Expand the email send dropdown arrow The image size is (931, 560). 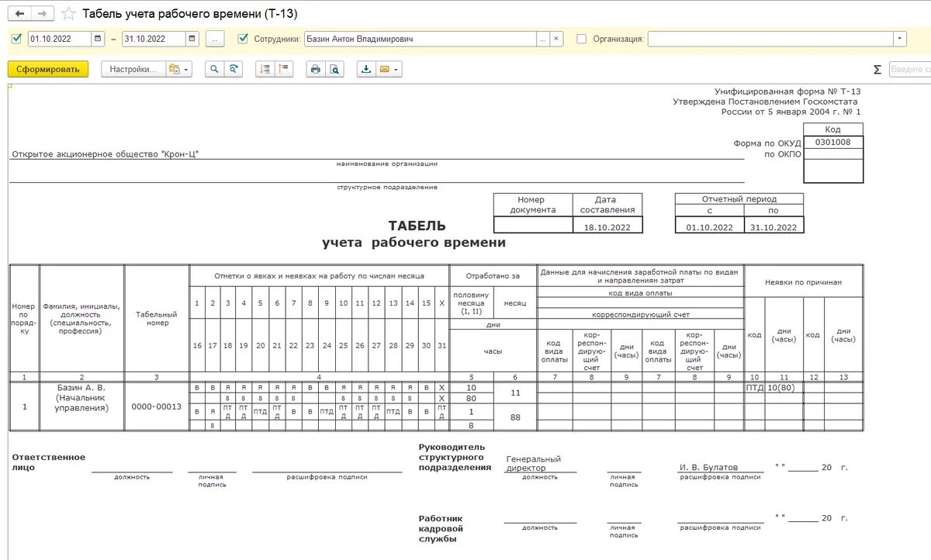[x=396, y=69]
